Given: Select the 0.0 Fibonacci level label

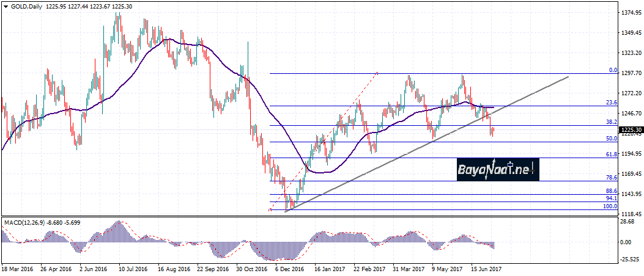Looking at the screenshot, I should pyautogui.click(x=612, y=70).
